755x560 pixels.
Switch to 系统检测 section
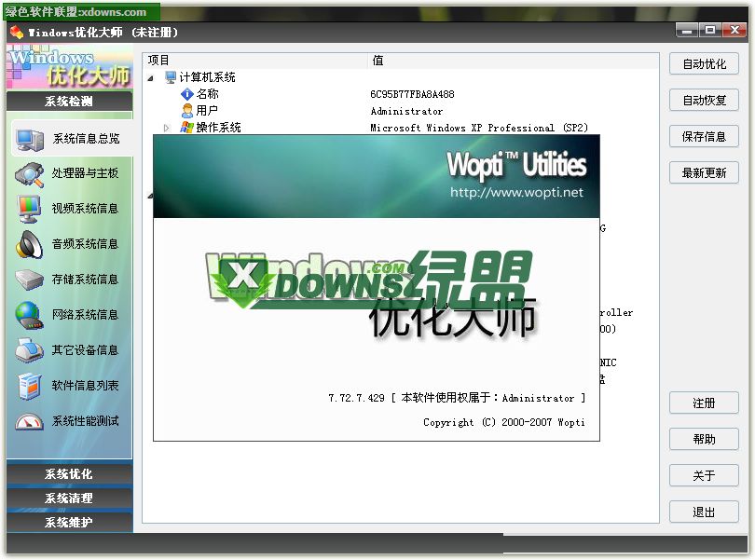[x=69, y=102]
